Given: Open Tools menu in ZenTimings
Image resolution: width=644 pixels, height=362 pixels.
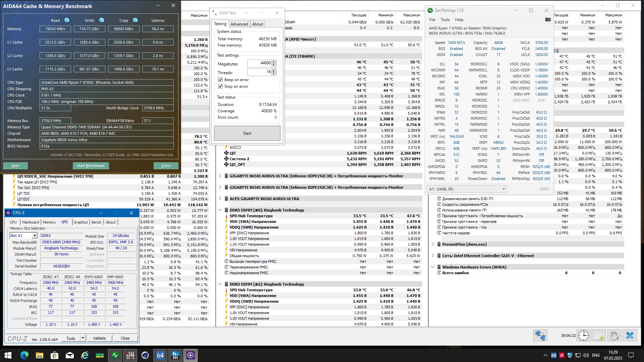Looking at the screenshot, I should point(445,20).
